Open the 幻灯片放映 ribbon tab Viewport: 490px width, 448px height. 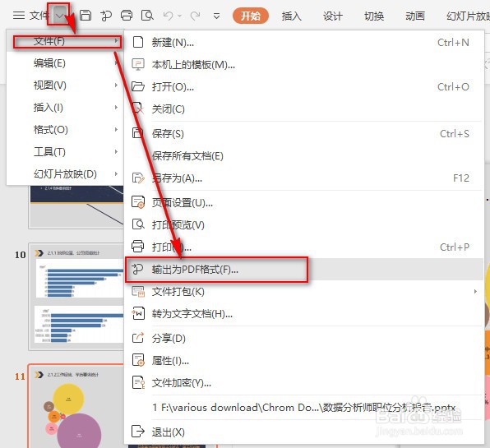tap(468, 16)
